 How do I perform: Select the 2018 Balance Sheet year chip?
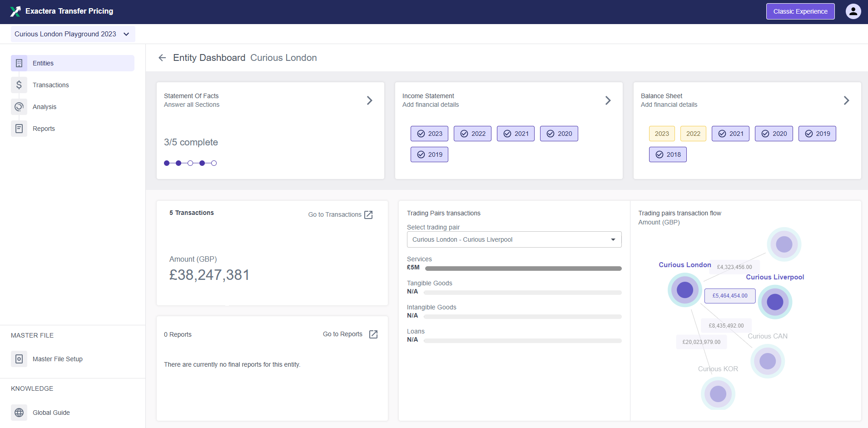point(668,154)
